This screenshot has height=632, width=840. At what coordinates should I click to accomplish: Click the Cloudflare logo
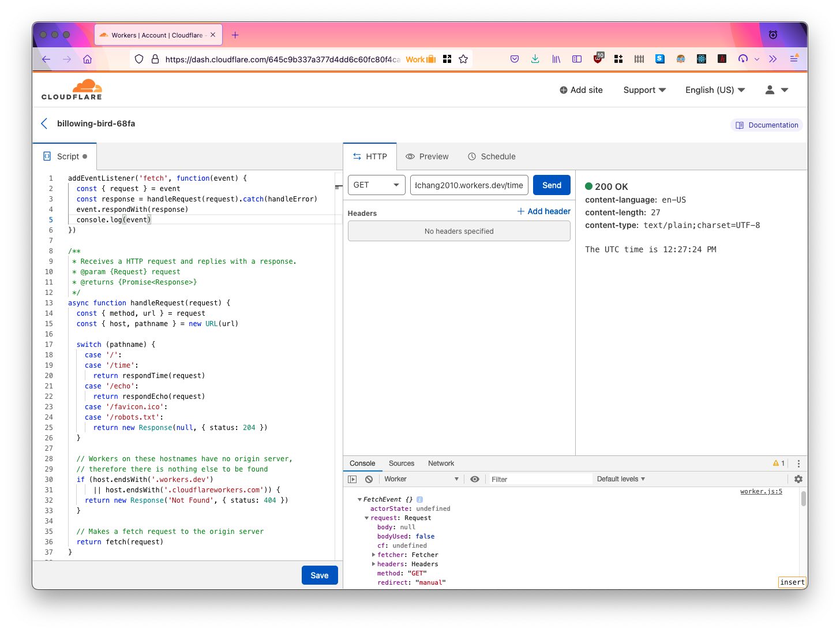(72, 89)
